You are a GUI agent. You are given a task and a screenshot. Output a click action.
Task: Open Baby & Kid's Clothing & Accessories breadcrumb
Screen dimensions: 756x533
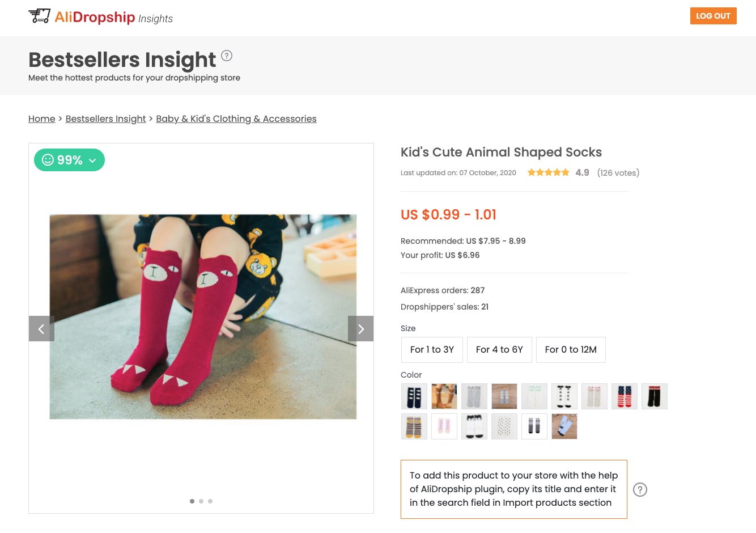(x=236, y=119)
